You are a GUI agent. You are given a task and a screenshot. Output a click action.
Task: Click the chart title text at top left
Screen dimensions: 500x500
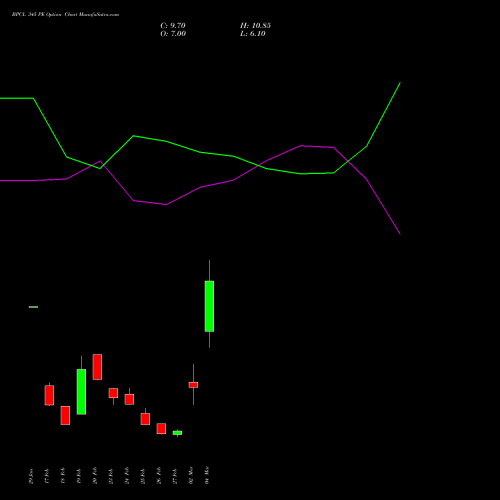coord(65,15)
